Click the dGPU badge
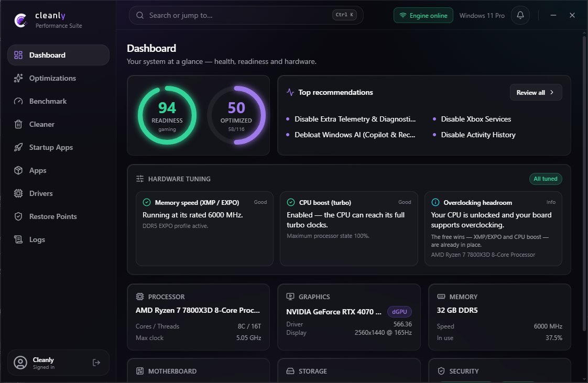 coord(399,312)
